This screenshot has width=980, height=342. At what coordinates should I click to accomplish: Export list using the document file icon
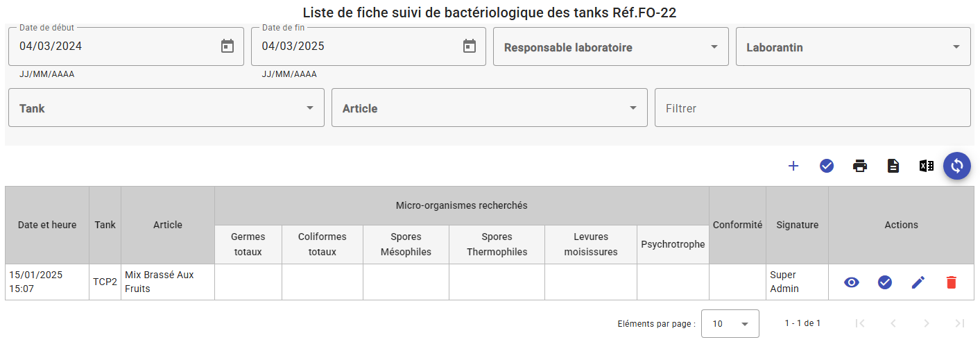click(893, 166)
